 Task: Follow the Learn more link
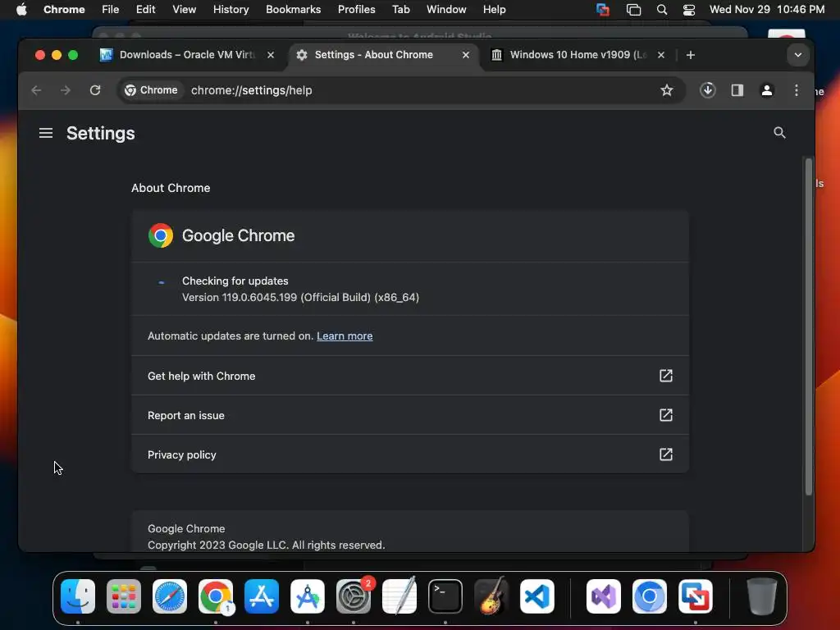tap(345, 336)
